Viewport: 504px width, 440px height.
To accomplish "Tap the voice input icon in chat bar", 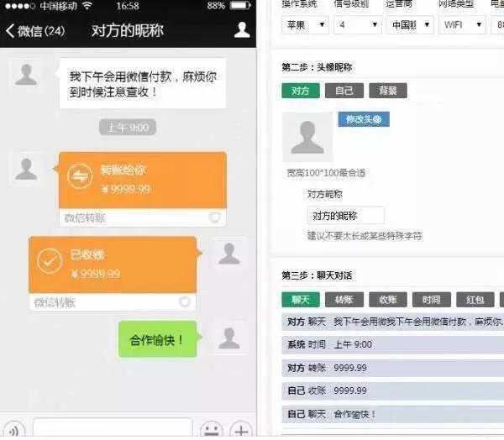I will click(x=13, y=429).
